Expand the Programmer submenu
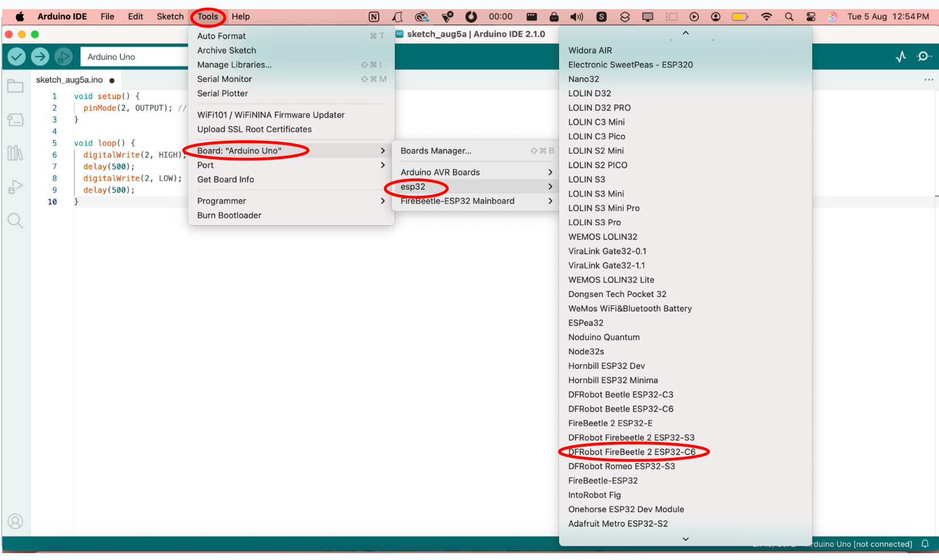This screenshot has height=560, width=939. click(291, 201)
